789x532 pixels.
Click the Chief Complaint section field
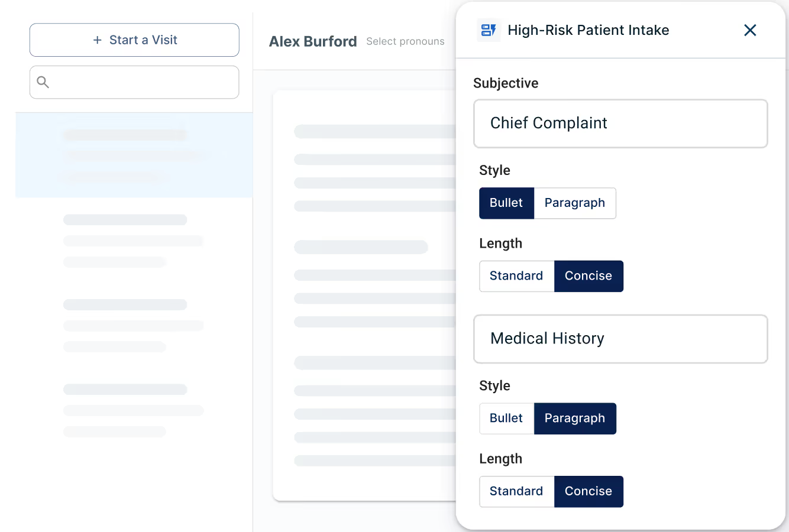pos(620,124)
